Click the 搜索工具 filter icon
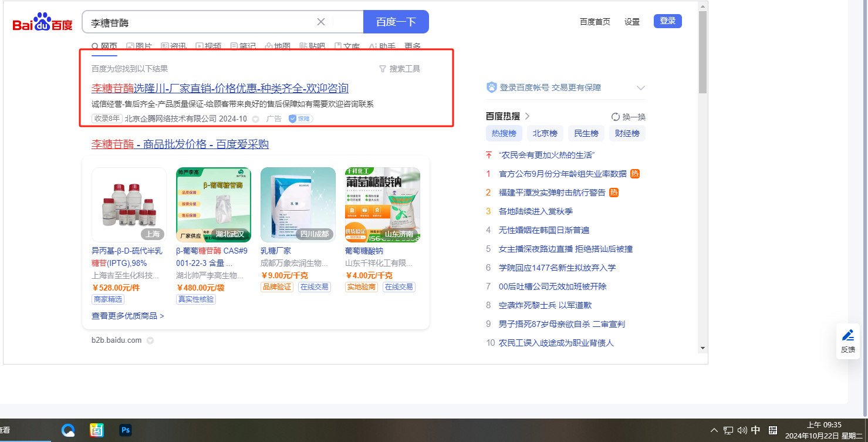This screenshot has height=442, width=868. point(383,69)
